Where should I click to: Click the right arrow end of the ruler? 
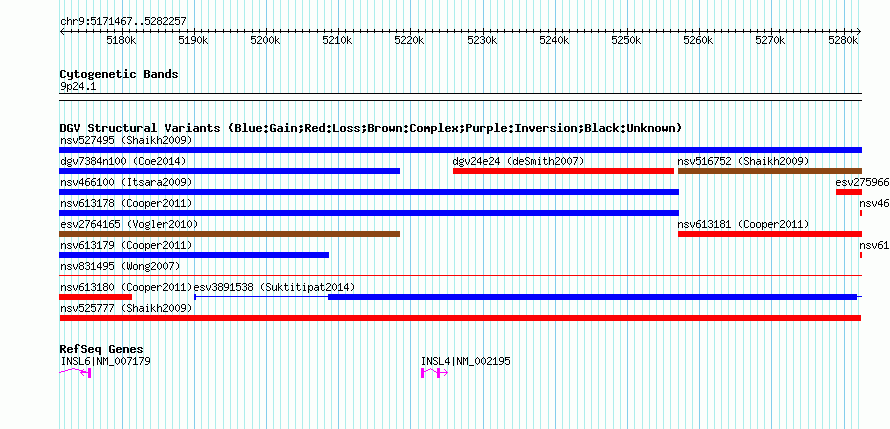(859, 32)
